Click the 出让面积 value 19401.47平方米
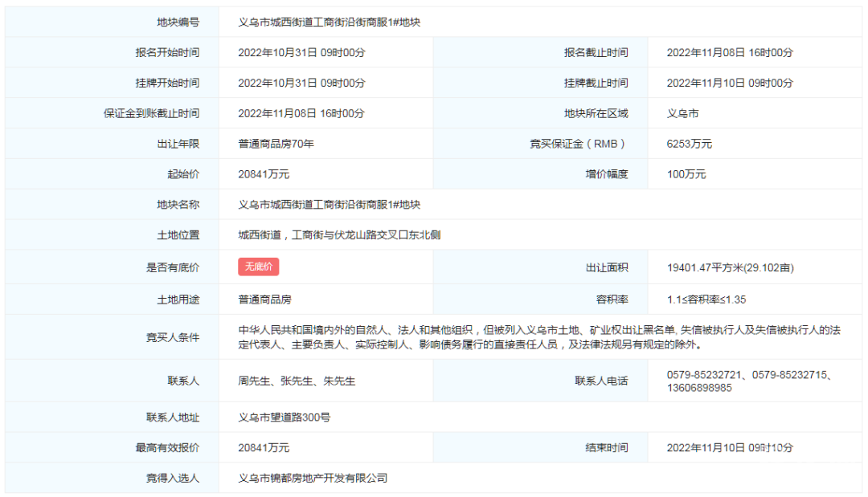This screenshot has height=497, width=868. [730, 268]
